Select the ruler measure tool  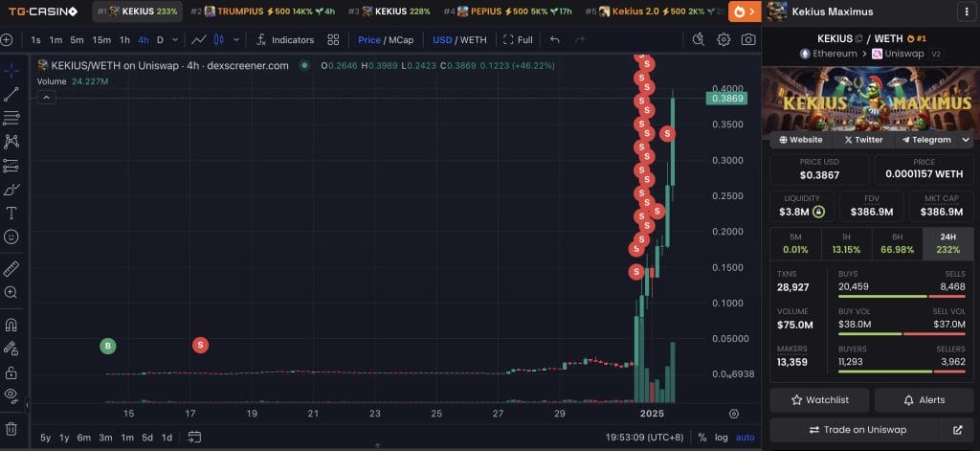pyautogui.click(x=11, y=269)
